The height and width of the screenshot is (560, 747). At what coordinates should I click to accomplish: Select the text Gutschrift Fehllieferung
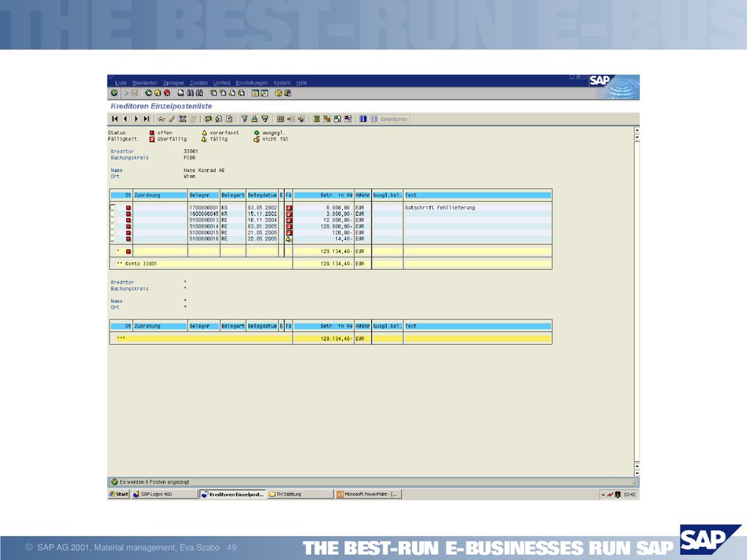[440, 208]
